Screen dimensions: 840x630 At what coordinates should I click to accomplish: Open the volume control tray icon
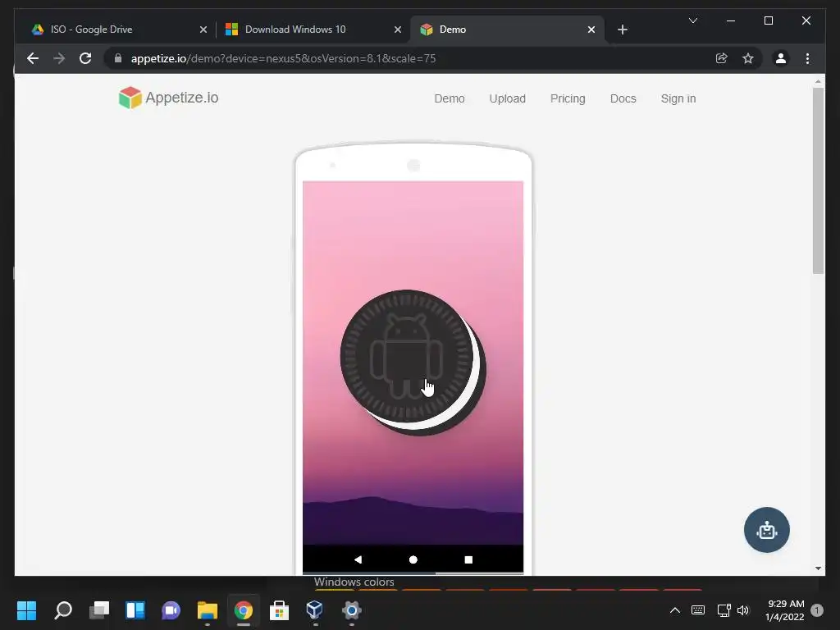(x=743, y=610)
